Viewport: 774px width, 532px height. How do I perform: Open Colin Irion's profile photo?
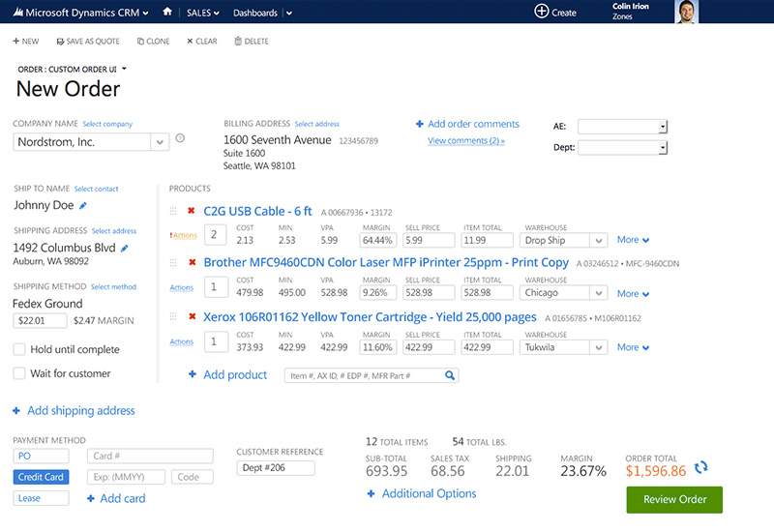(686, 12)
